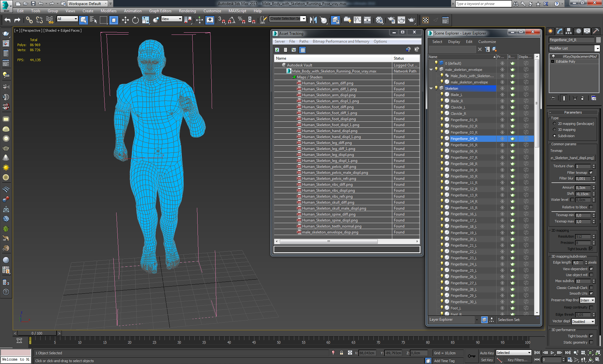Open Create tab in command panel
The width and height of the screenshot is (603, 364).
pyautogui.click(x=551, y=31)
